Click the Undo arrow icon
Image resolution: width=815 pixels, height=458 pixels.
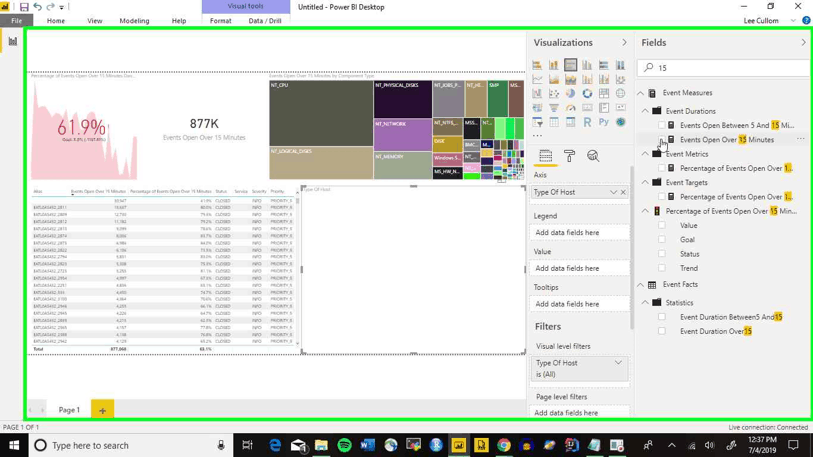(37, 7)
